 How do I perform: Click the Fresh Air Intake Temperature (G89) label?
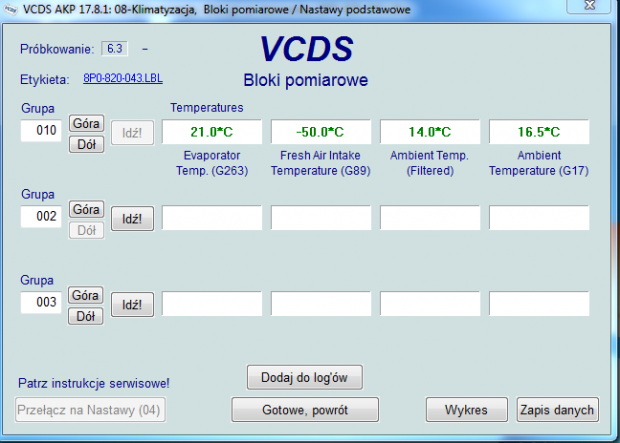pos(321,163)
